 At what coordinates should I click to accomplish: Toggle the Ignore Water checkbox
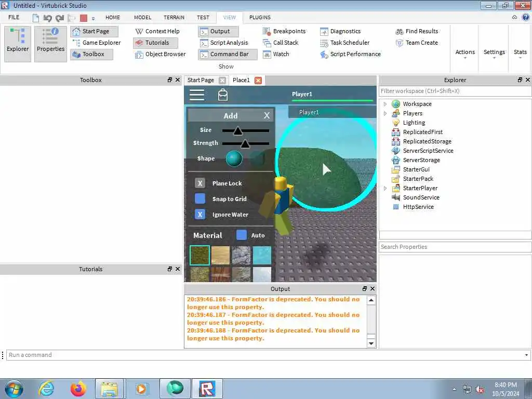tap(200, 215)
